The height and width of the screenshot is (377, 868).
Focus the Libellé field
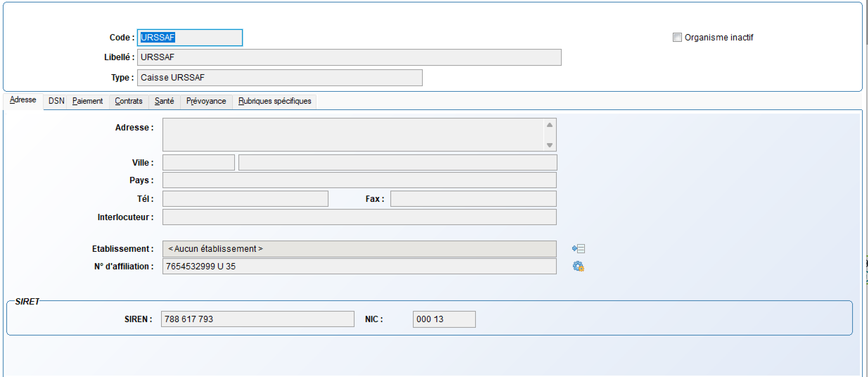[349, 57]
